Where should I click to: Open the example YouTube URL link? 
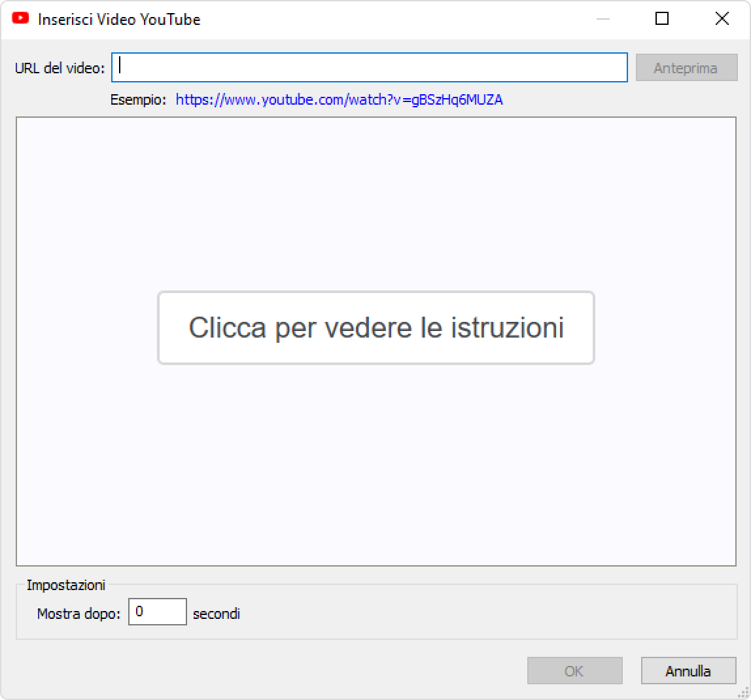click(339, 99)
